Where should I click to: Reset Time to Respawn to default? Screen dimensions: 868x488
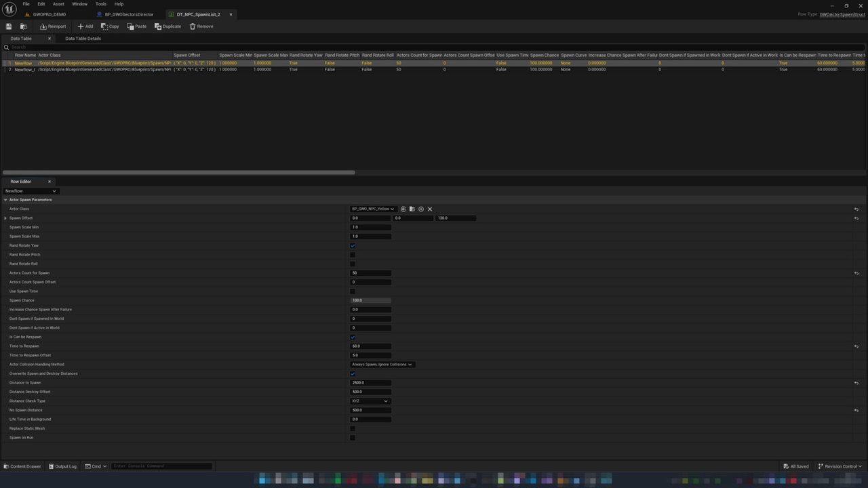coord(856,346)
